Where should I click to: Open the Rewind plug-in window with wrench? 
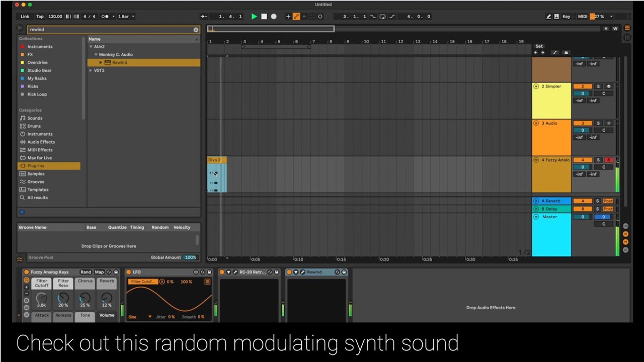(x=302, y=272)
